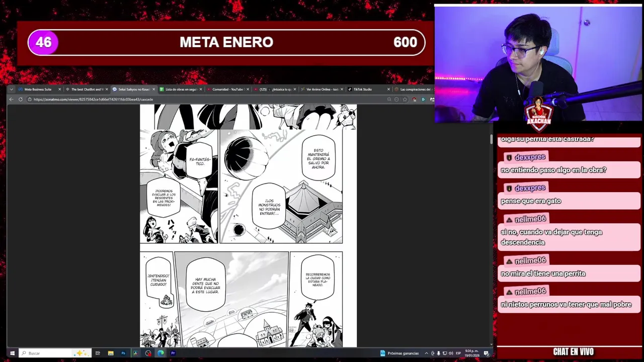Open Task View from the taskbar
Screen dimensions: 644x362
click(x=98, y=353)
